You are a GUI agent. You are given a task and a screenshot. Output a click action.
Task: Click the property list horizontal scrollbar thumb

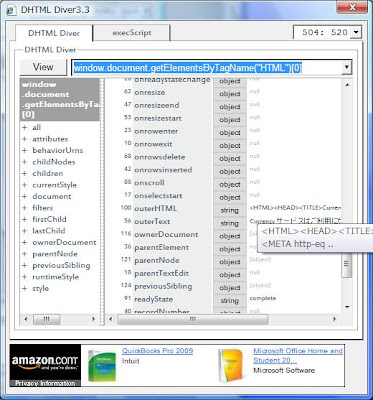click(x=193, y=319)
